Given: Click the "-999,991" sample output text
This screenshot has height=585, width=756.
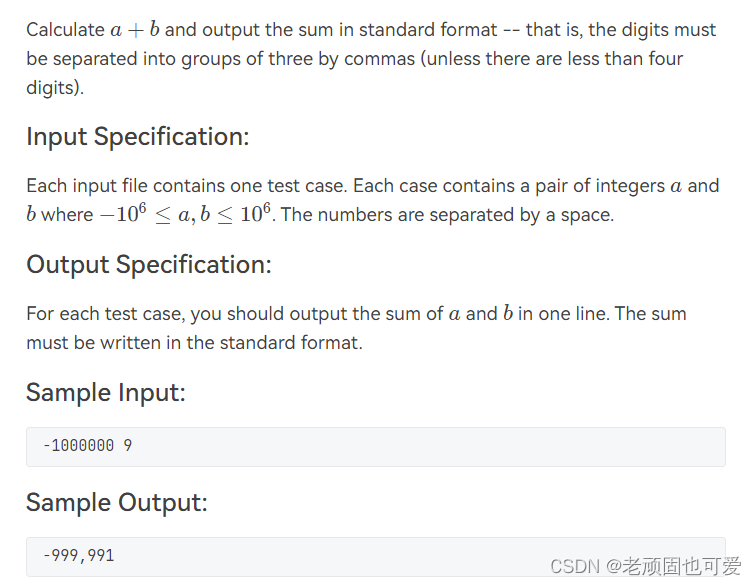Looking at the screenshot, I should pos(78,555).
